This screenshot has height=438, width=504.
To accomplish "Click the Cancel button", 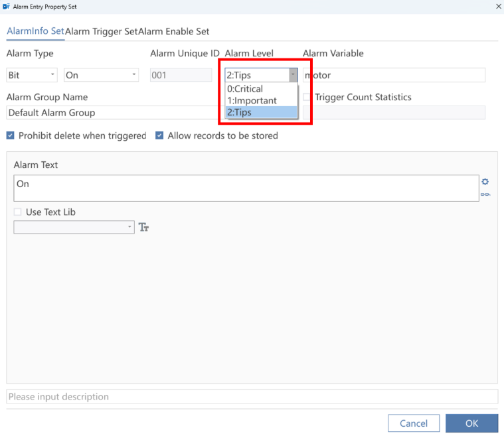I will point(414,423).
